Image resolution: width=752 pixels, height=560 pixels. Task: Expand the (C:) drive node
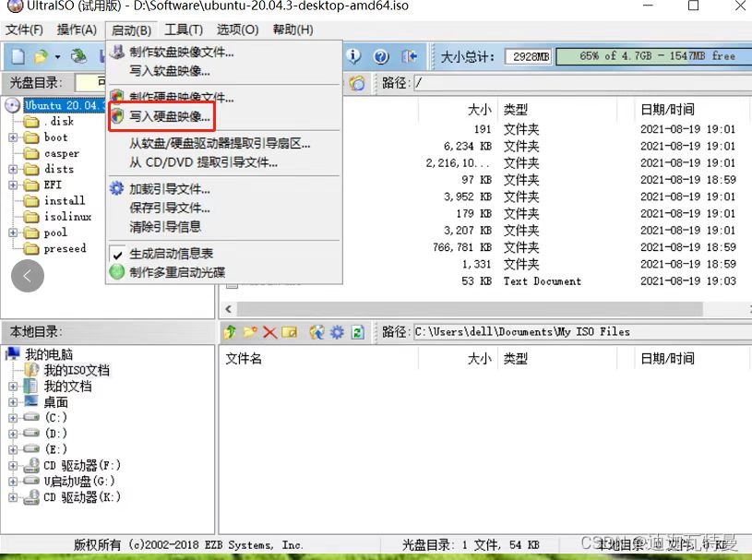pos(13,418)
